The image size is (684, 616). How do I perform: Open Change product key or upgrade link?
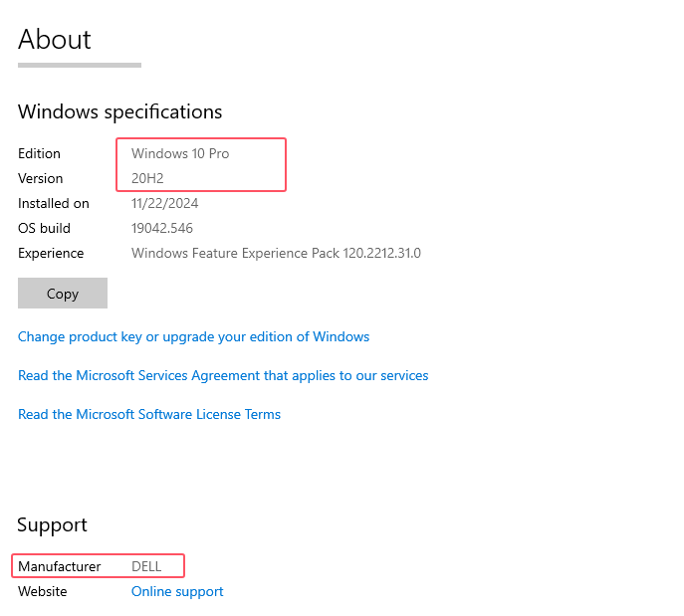click(194, 336)
